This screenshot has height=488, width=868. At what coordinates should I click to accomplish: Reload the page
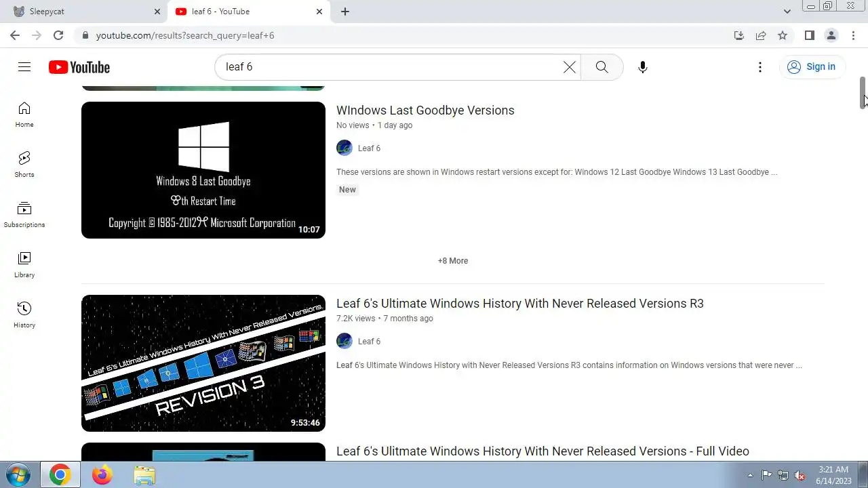click(x=58, y=35)
